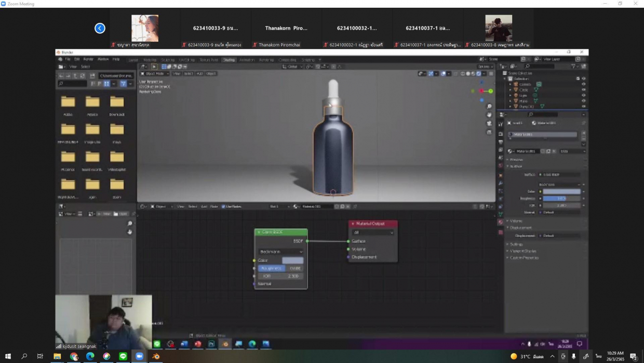Open Beckmann distribution dropdown in Glass node
Image resolution: width=644 pixels, height=363 pixels.
[x=281, y=252]
